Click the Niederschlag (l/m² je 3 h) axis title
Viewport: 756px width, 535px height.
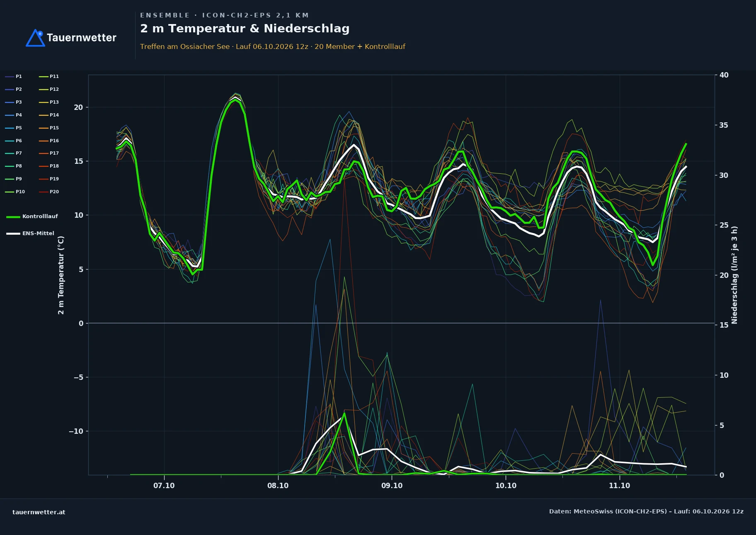pos(734,275)
